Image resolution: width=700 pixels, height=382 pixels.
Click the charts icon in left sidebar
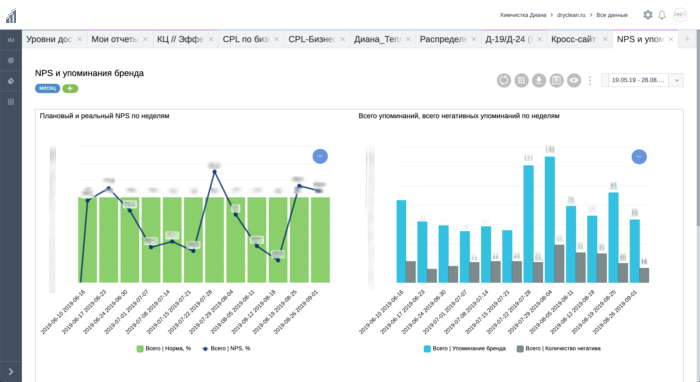[11, 40]
